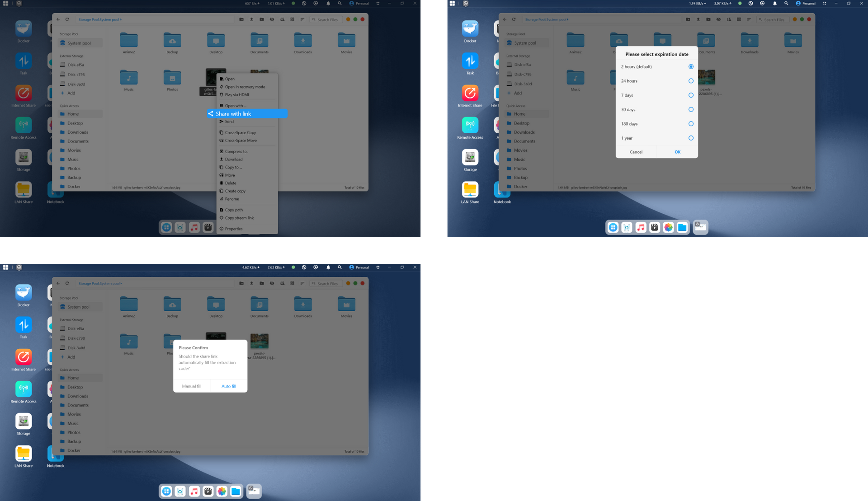
Task: Open Remote Access app on the Please Confirm desktop
Action: (24, 389)
